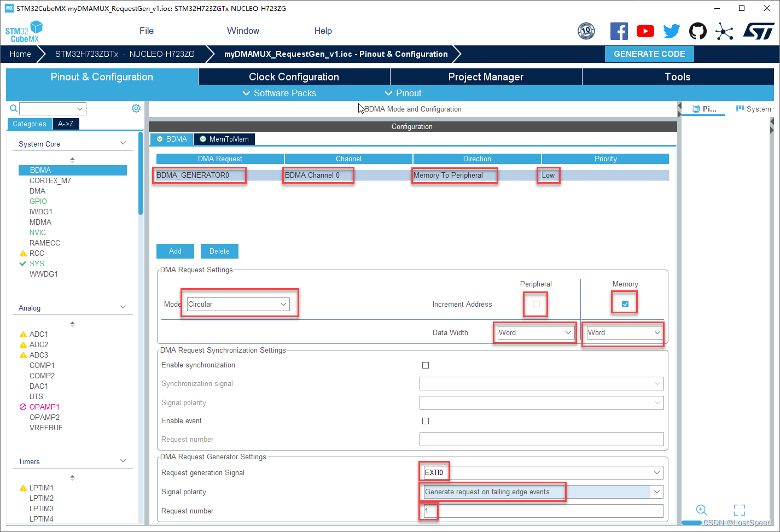Click the ST community network icon
This screenshot has width=780, height=532.
[x=724, y=31]
